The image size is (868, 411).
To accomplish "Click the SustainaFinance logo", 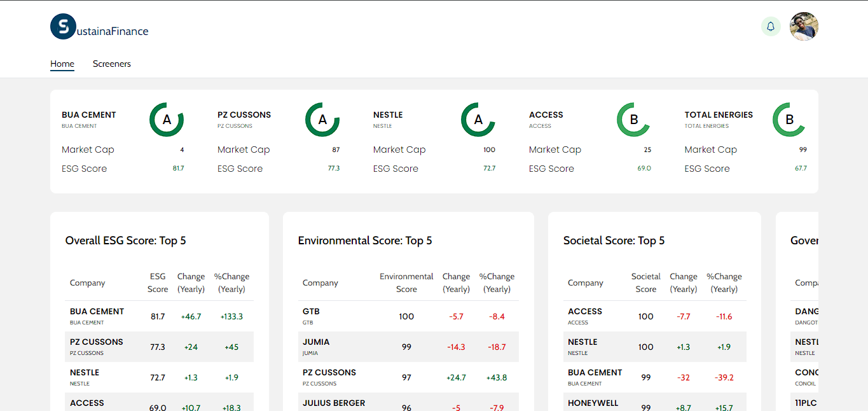I will coord(99,27).
